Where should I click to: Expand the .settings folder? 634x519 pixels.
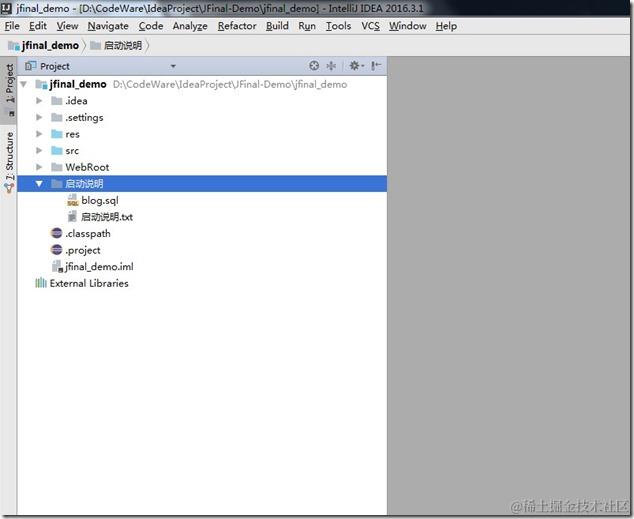point(39,117)
